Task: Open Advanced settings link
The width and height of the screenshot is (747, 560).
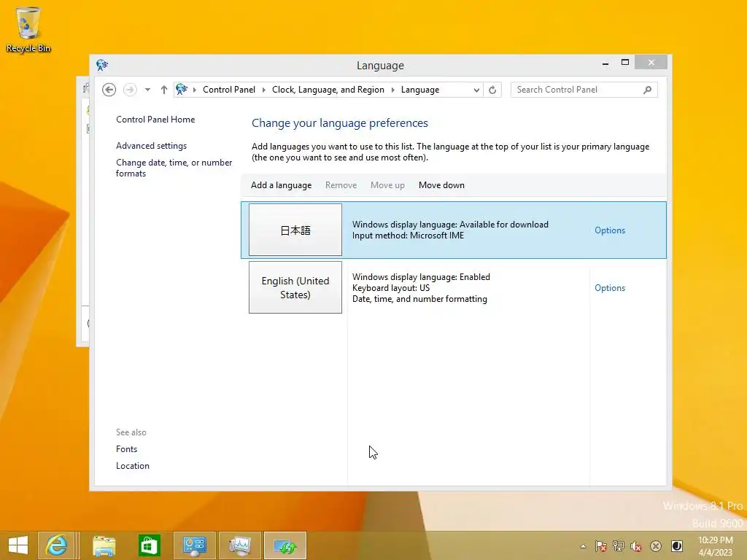Action: 152,146
